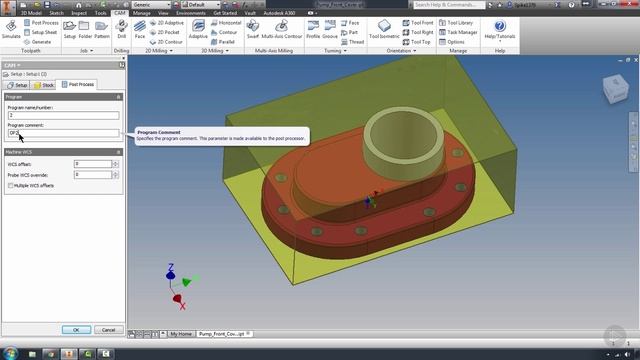Expand the 3D Milling panel dropdown

click(215, 51)
